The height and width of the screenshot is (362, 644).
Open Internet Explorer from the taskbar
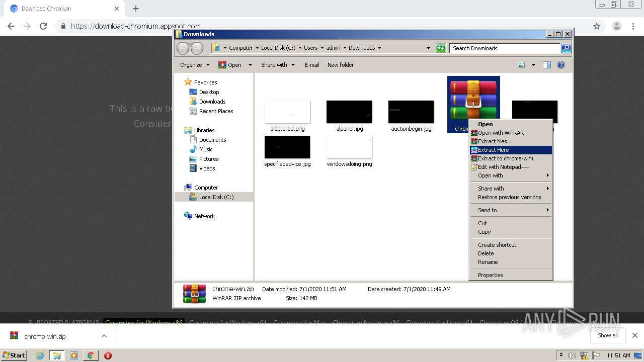[x=40, y=355]
